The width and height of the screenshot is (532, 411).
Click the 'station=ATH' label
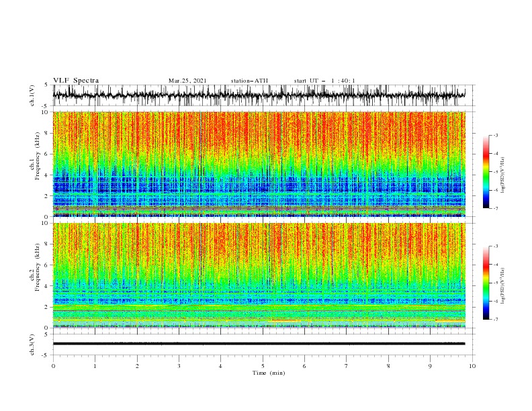(x=249, y=81)
